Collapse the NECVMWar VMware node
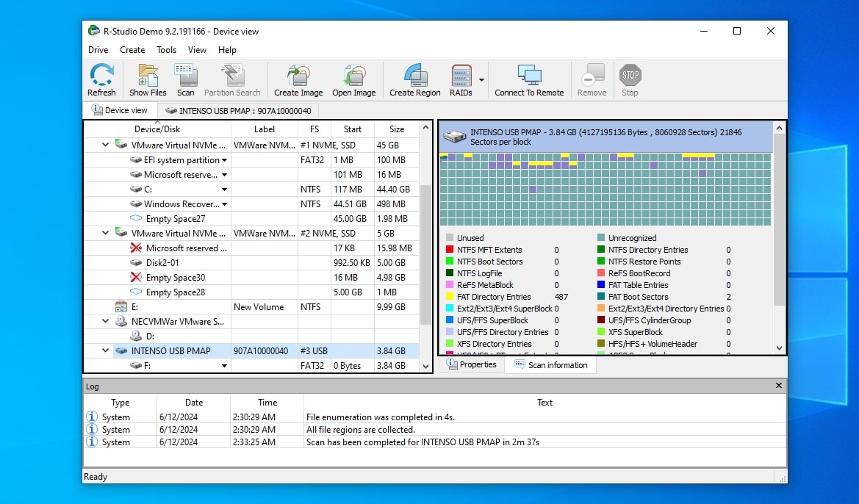Viewport: 859px width, 504px height. pos(105,322)
